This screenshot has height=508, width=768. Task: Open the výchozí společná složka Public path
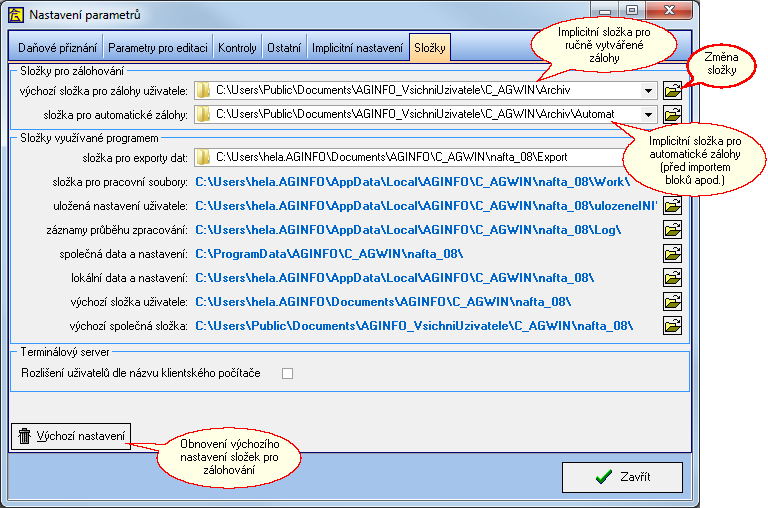414,326
